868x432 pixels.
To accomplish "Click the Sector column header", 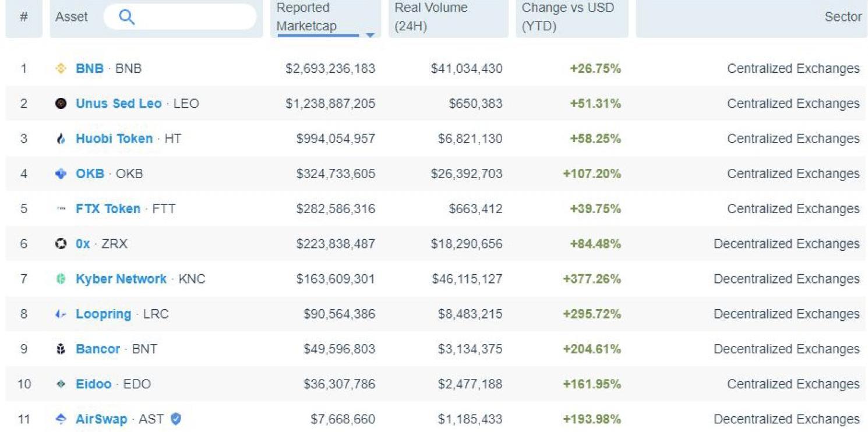I will [x=842, y=17].
